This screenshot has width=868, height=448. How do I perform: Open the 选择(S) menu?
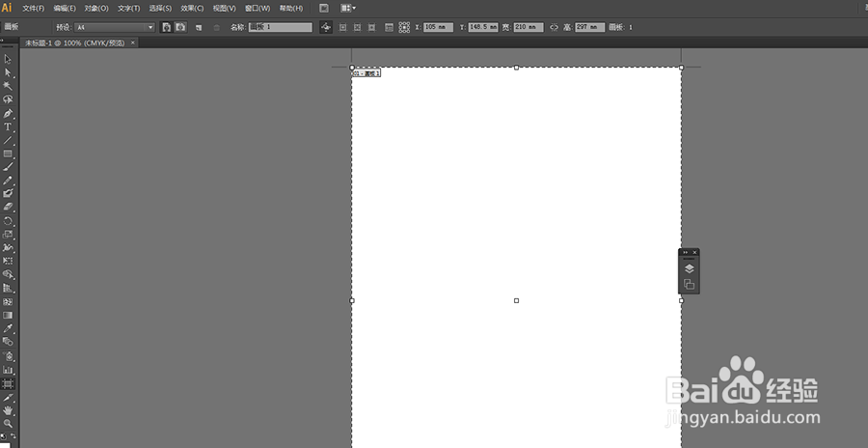160,9
